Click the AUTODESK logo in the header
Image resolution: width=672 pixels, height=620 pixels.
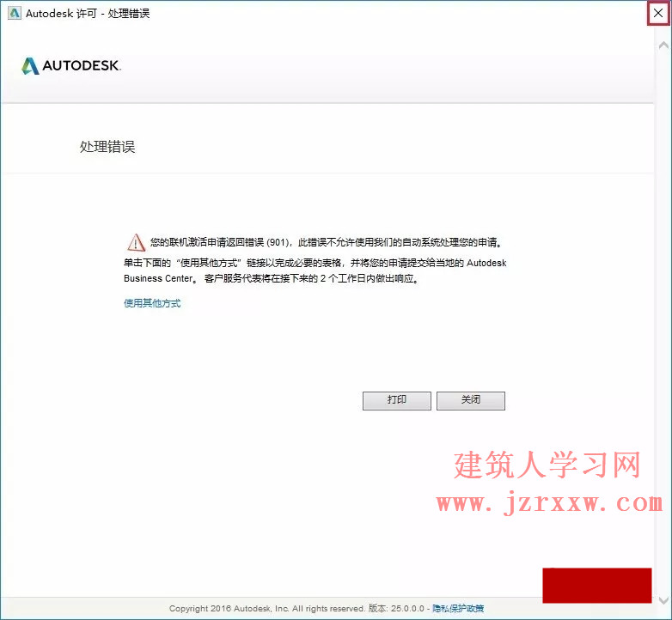(x=71, y=65)
